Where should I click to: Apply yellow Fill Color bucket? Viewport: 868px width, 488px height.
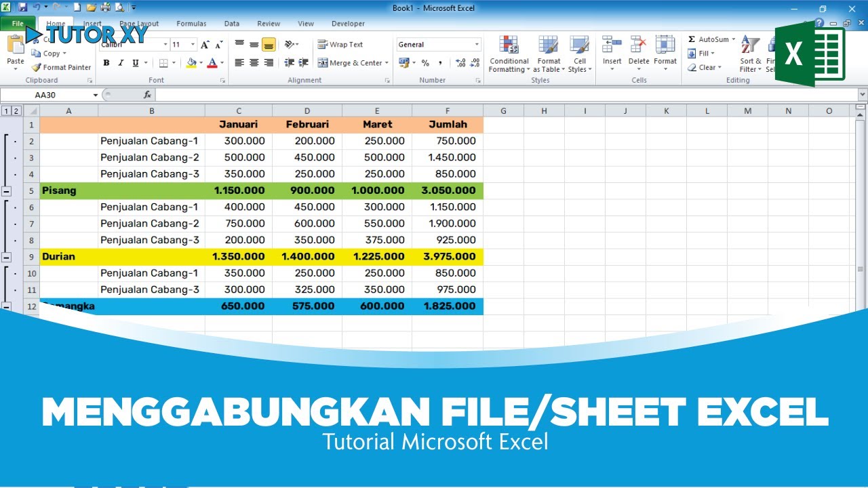(x=191, y=63)
